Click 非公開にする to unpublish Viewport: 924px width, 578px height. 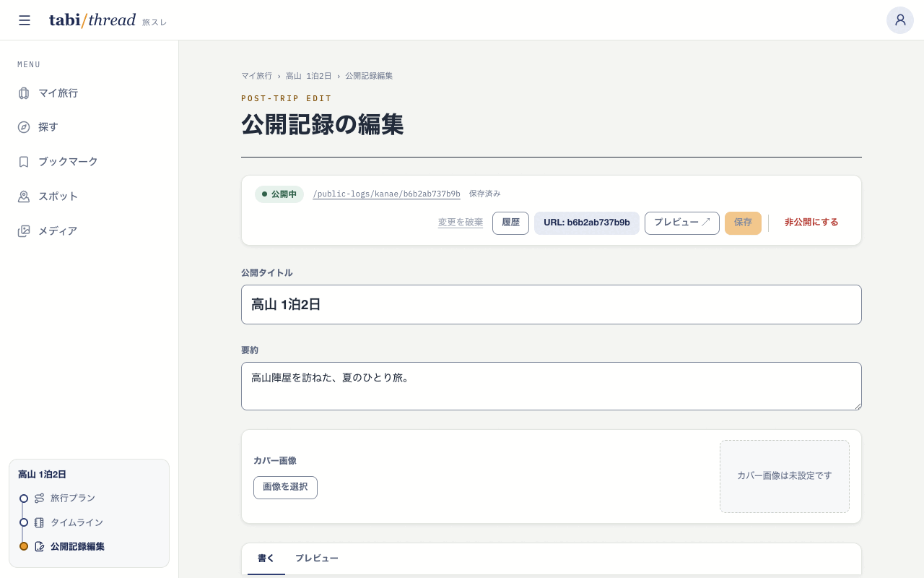click(x=811, y=223)
